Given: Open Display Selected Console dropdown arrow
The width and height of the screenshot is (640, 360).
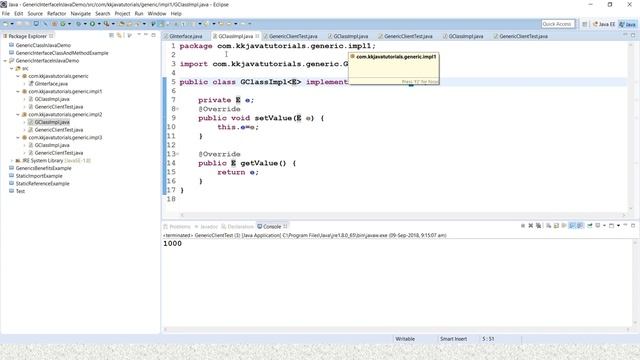Looking at the screenshot, I should [x=604, y=225].
